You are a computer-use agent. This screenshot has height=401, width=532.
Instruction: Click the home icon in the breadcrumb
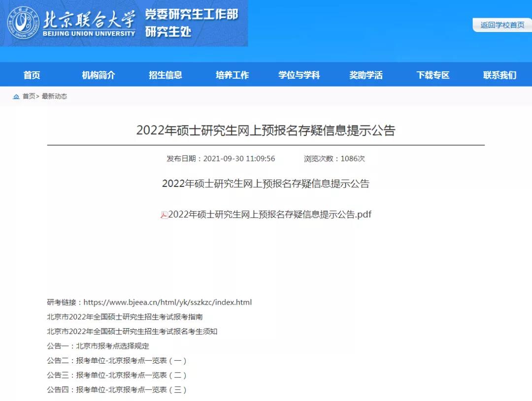16,96
